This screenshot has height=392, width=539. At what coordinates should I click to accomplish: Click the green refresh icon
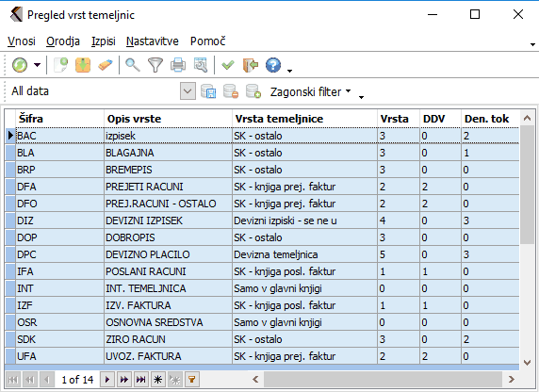point(20,65)
